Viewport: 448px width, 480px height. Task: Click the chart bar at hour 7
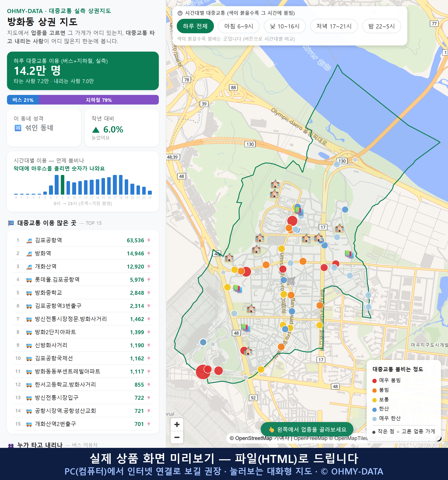pos(57,185)
